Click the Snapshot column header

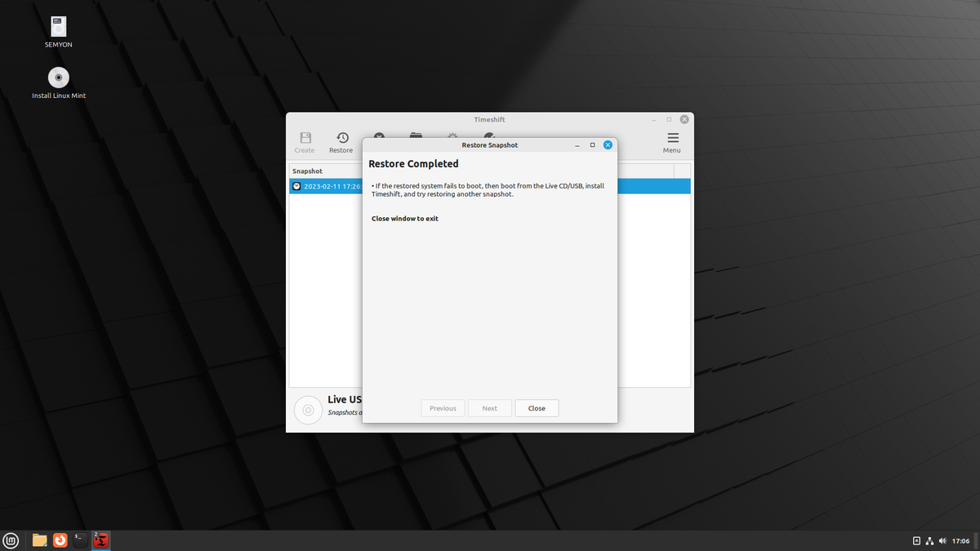click(x=326, y=171)
